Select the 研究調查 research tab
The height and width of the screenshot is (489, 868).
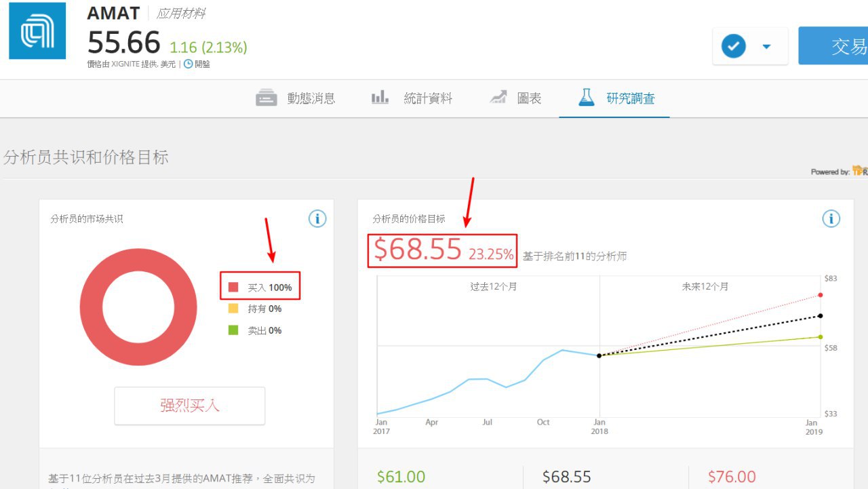tap(616, 98)
